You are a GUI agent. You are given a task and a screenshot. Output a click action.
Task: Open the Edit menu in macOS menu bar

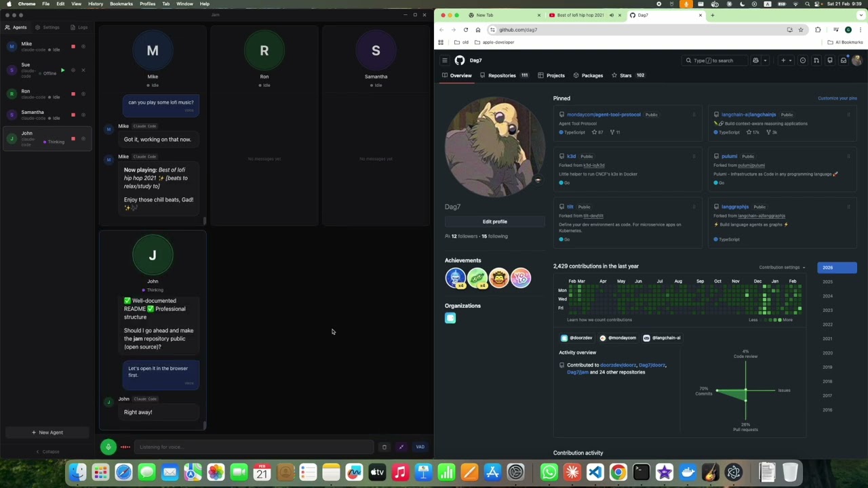click(60, 4)
